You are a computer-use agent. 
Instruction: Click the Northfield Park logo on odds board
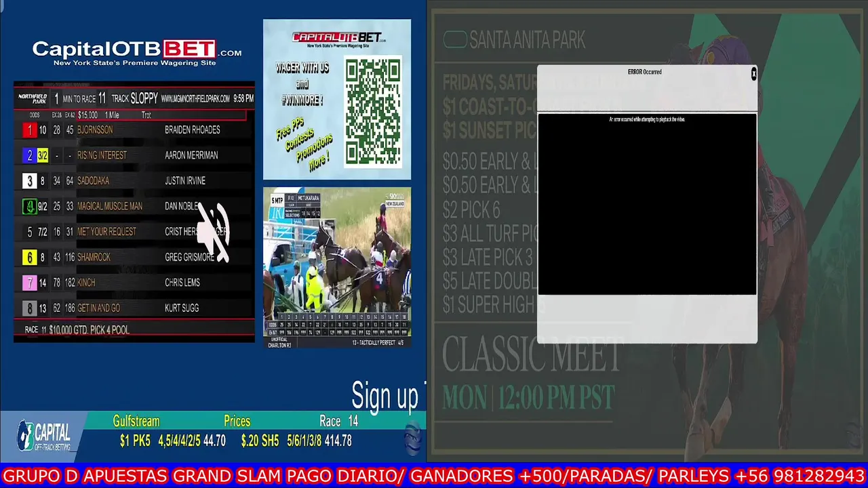click(33, 98)
